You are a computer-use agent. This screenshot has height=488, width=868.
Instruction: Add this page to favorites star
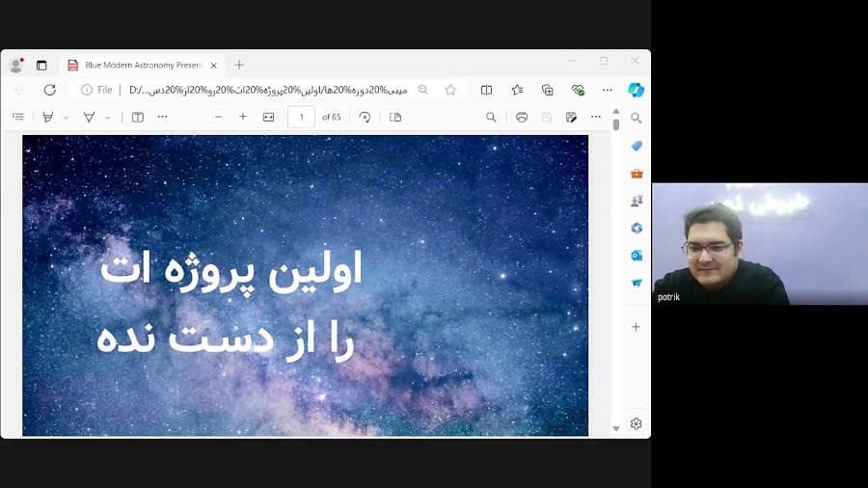point(450,90)
